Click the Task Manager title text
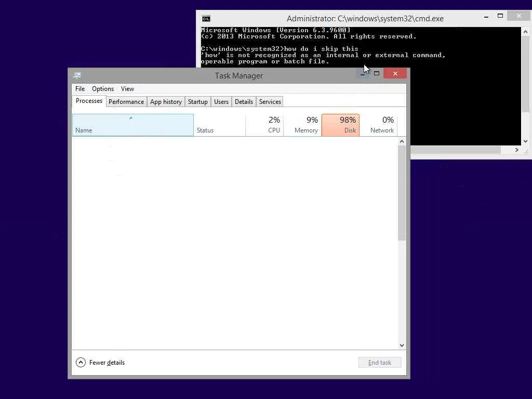532x399 pixels. tap(239, 76)
